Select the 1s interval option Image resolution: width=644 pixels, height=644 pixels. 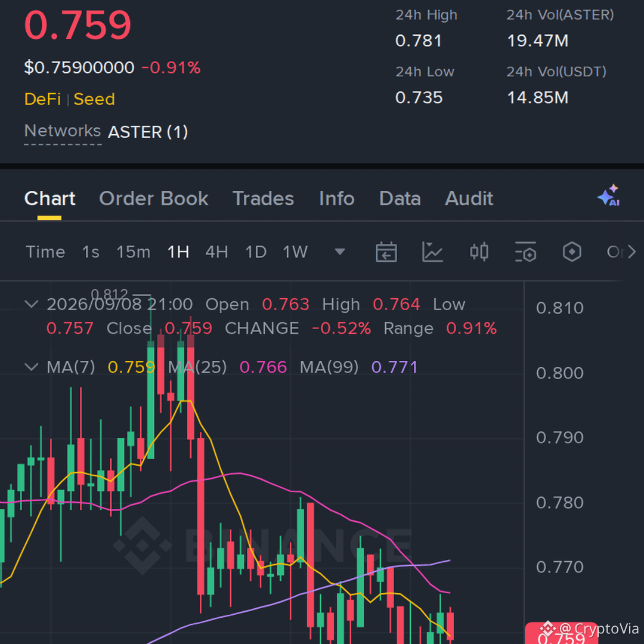pos(91,252)
